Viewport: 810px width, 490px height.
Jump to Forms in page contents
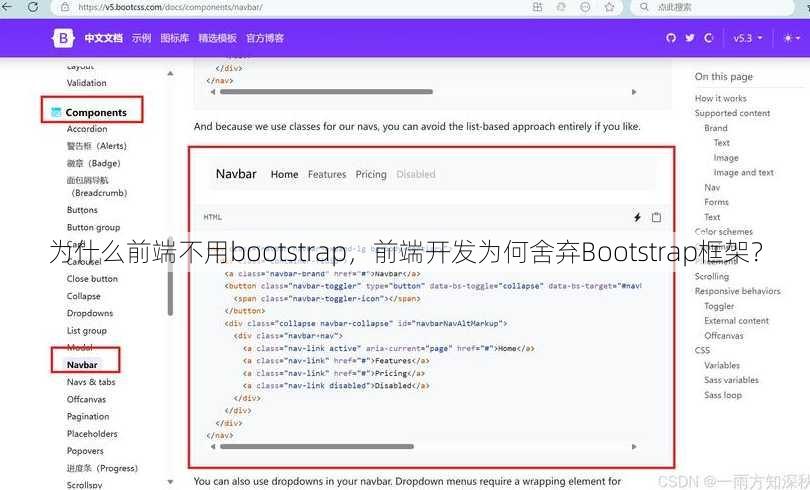[716, 202]
